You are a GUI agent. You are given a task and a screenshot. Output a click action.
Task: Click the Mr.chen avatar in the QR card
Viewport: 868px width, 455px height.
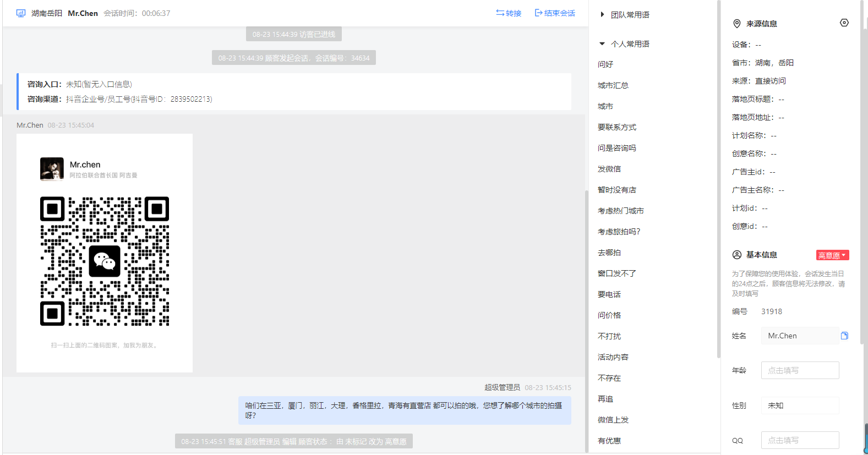(52, 169)
